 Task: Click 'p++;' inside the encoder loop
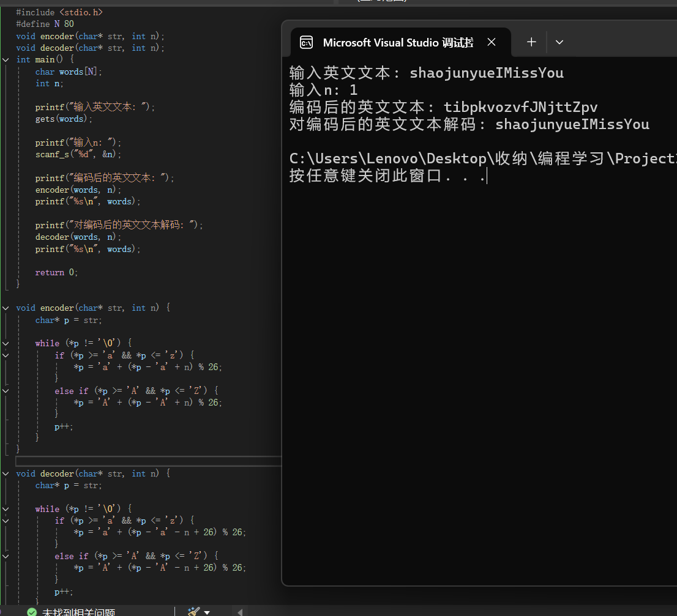coord(64,426)
